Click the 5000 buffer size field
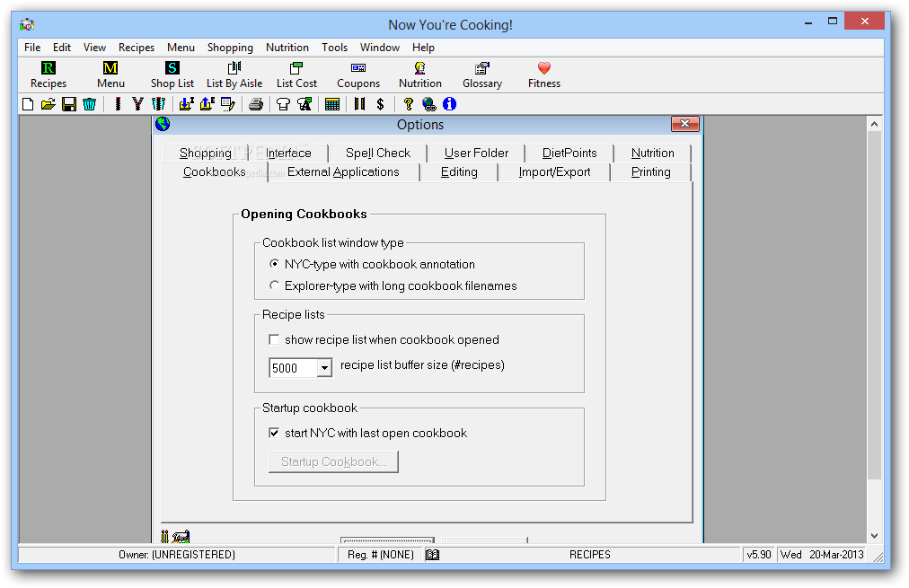This screenshot has height=588, width=909. (294, 368)
